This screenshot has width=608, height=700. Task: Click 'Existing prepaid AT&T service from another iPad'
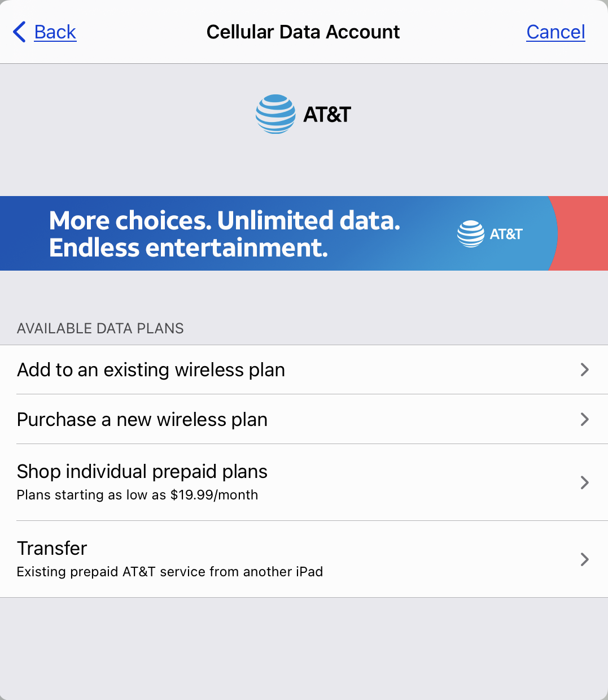[x=170, y=572]
